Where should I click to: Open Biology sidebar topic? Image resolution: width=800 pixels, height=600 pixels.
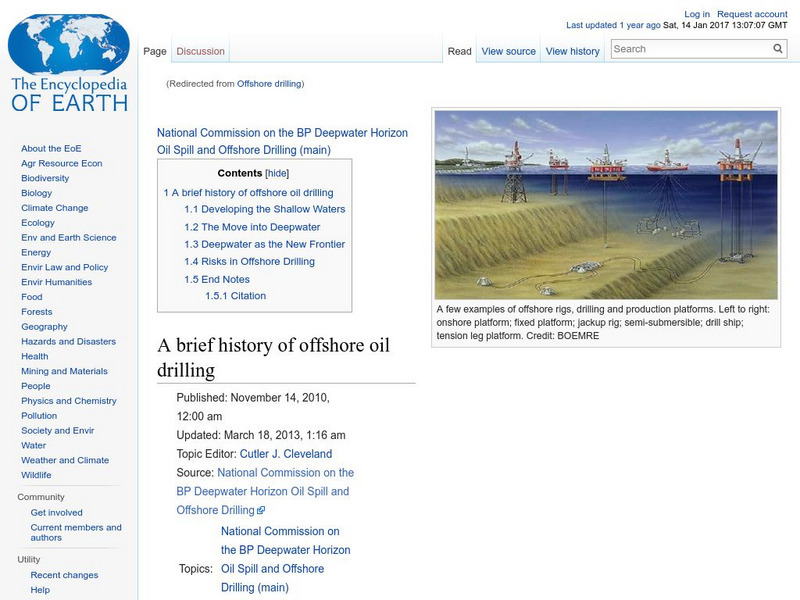click(36, 193)
